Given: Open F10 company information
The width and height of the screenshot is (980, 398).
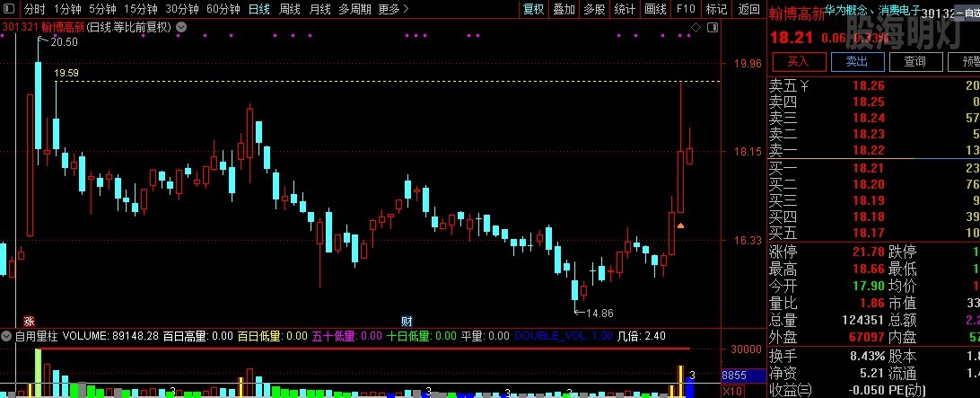Looking at the screenshot, I should click(x=686, y=10).
